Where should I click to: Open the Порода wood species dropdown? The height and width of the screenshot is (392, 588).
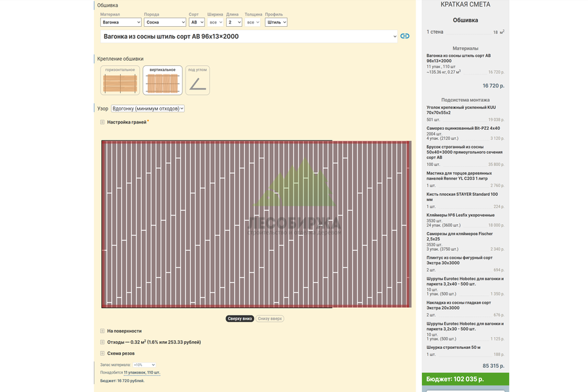pos(165,22)
